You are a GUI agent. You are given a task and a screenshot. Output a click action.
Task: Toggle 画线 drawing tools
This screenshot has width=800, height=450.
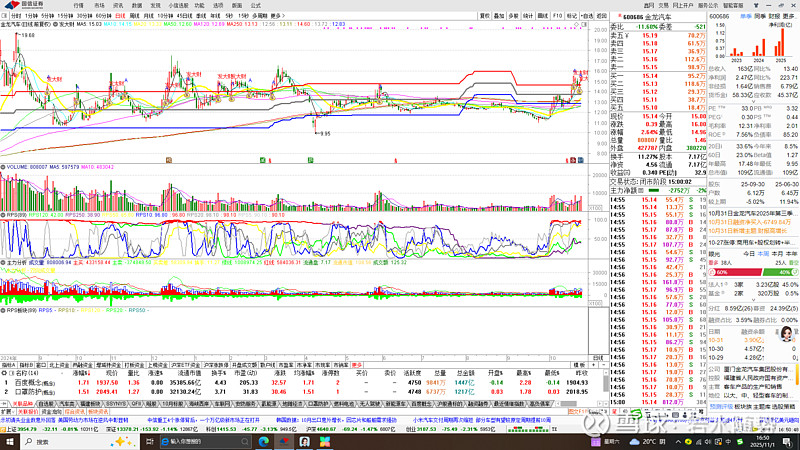point(543,16)
